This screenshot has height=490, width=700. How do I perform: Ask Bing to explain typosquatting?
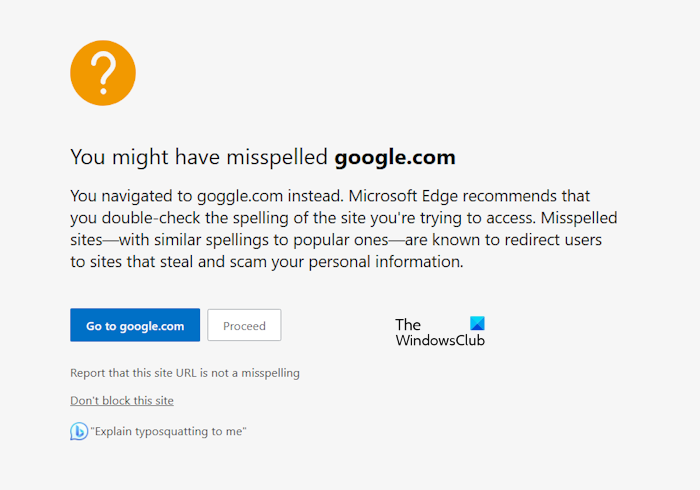click(x=168, y=432)
